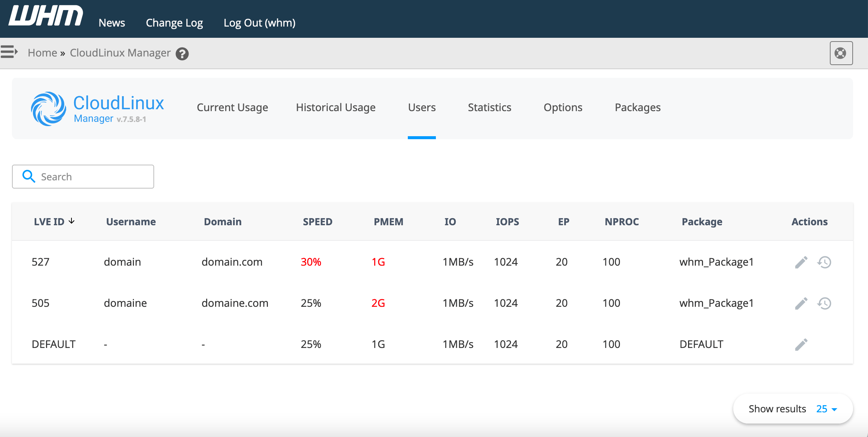Click the Log Out (whm) link
Viewport: 868px width, 437px height.
259,23
